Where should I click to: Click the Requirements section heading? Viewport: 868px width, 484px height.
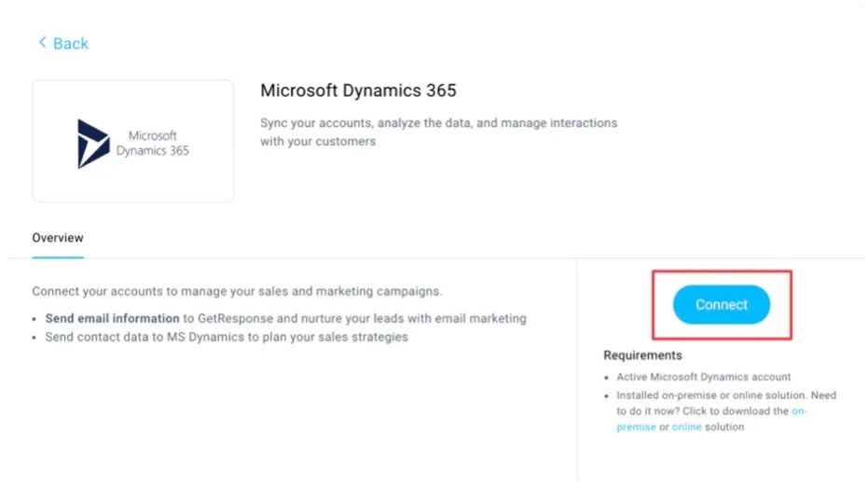(x=642, y=355)
